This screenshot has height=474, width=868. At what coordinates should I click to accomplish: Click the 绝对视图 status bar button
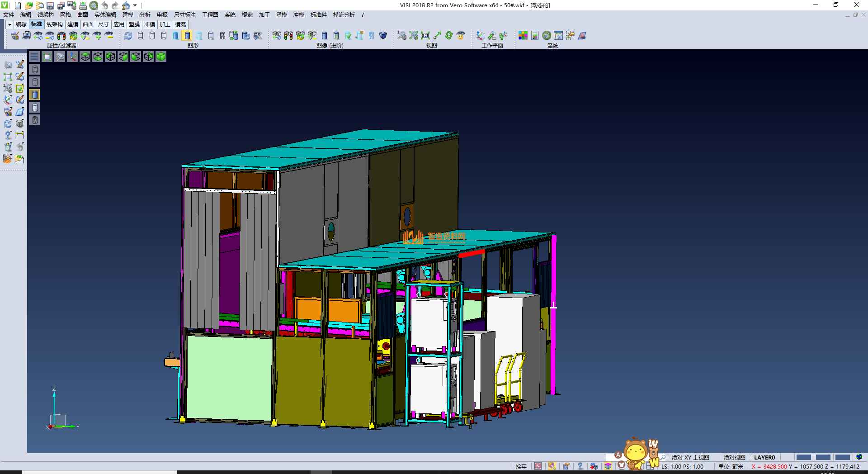tap(734, 457)
